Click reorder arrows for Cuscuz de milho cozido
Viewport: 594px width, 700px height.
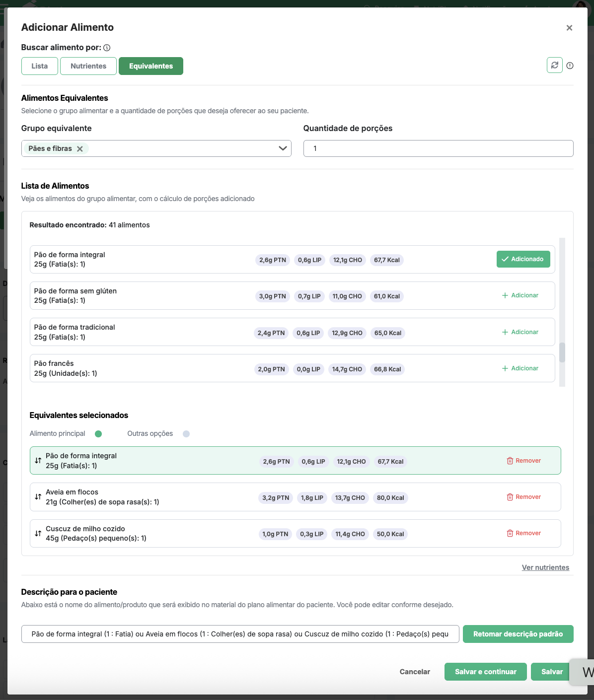(x=38, y=534)
